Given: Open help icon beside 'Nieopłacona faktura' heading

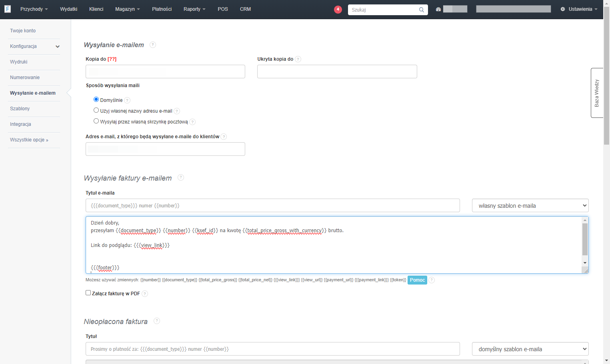Looking at the screenshot, I should pos(157,321).
